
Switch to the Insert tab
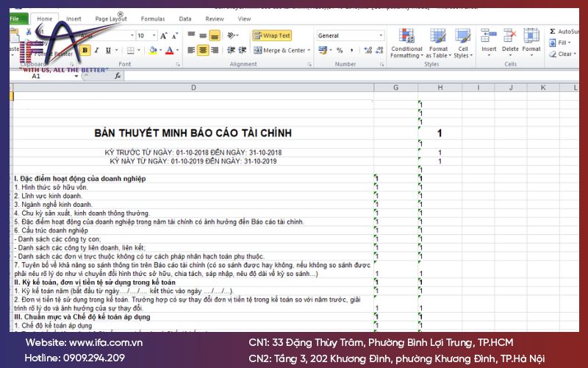pos(73,19)
